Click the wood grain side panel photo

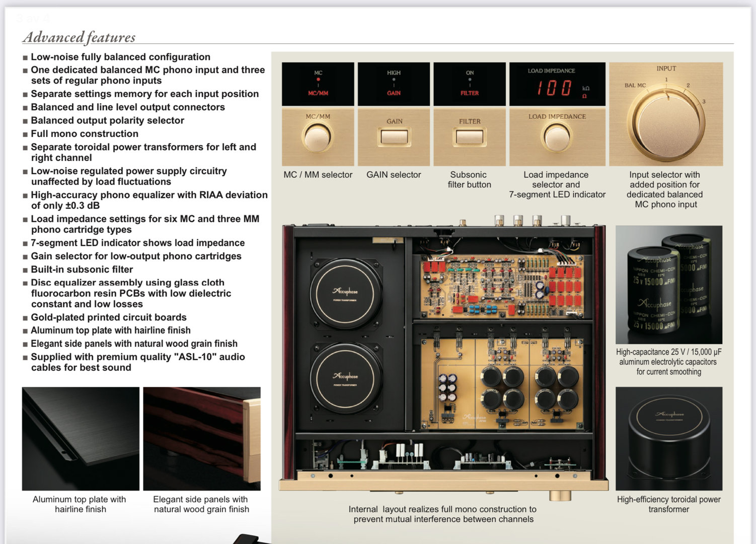coord(202,439)
